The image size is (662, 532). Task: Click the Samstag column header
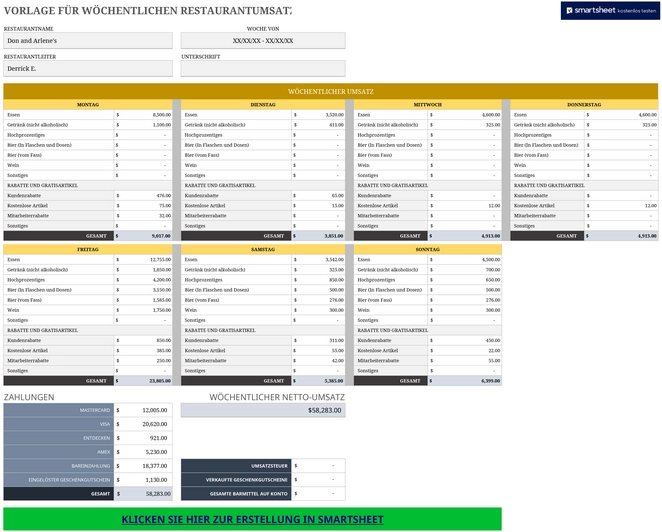click(x=263, y=250)
